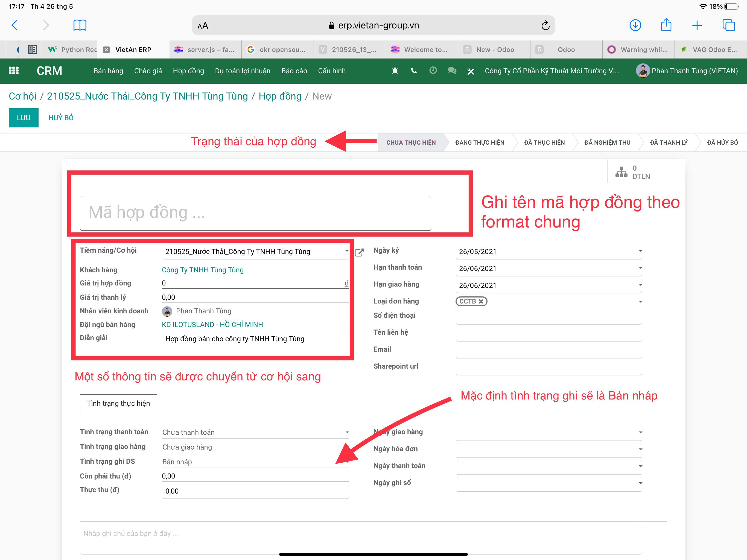Click the LƯU save button
747x560 pixels.
click(24, 118)
